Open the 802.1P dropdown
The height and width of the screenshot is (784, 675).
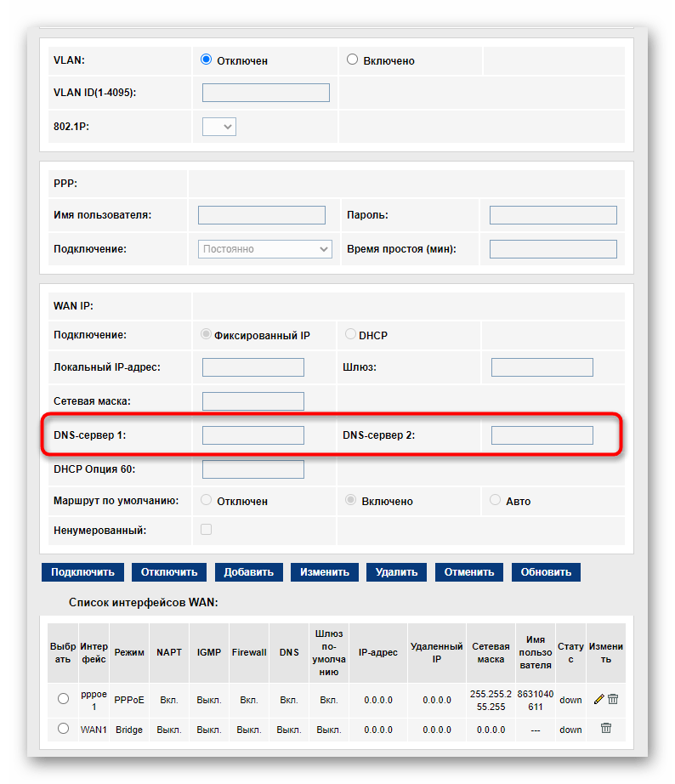[219, 127]
